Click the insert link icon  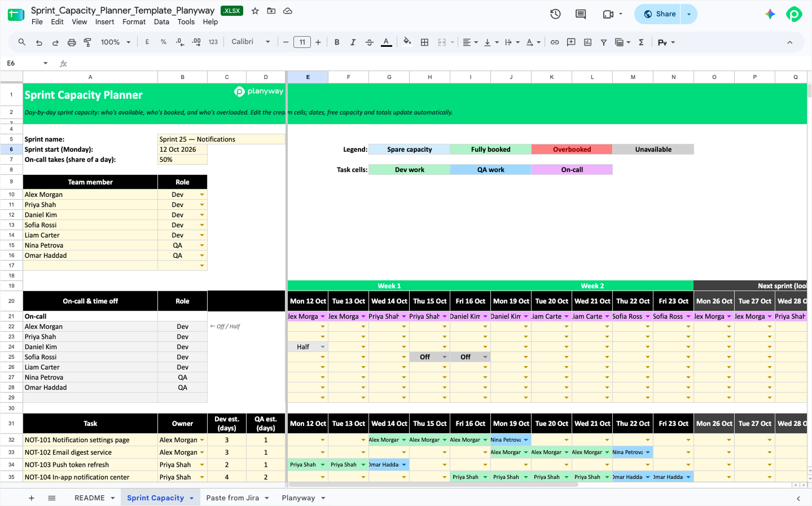click(x=555, y=42)
